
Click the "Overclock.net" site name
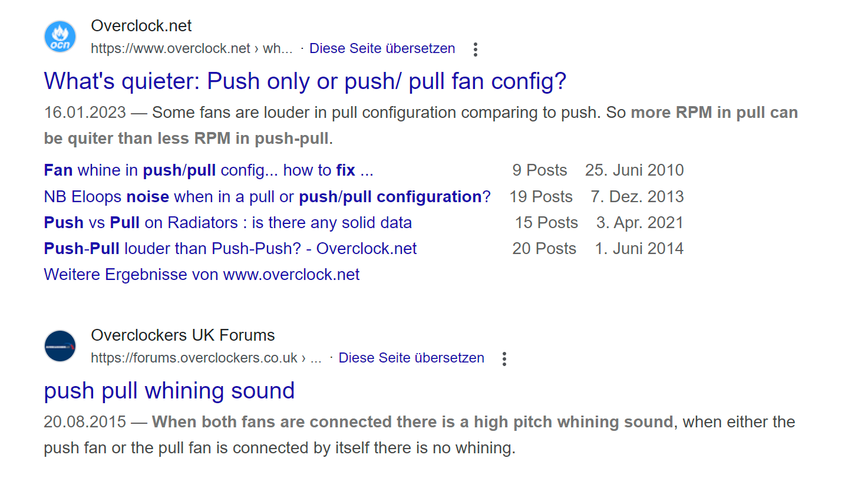[x=141, y=26]
